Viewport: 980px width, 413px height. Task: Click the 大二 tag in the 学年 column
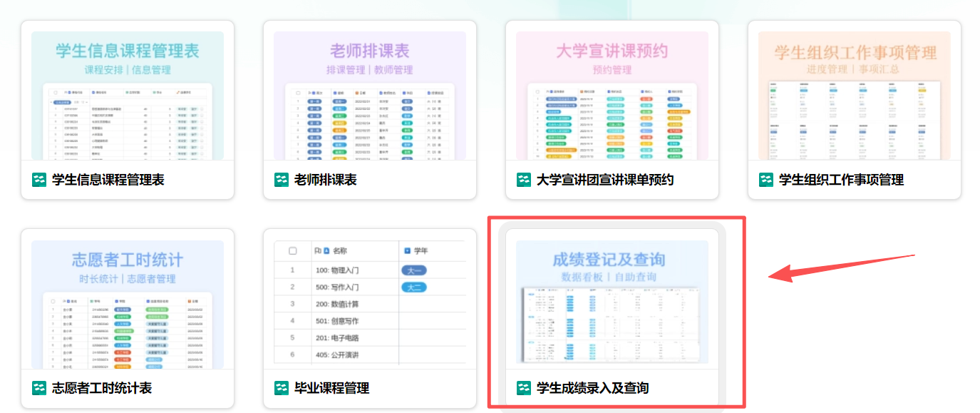pos(415,287)
